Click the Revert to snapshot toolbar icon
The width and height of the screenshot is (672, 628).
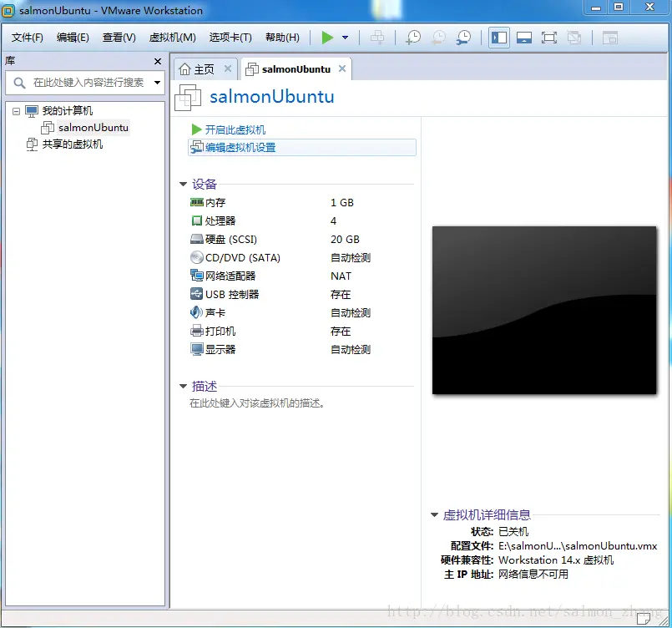pos(438,38)
